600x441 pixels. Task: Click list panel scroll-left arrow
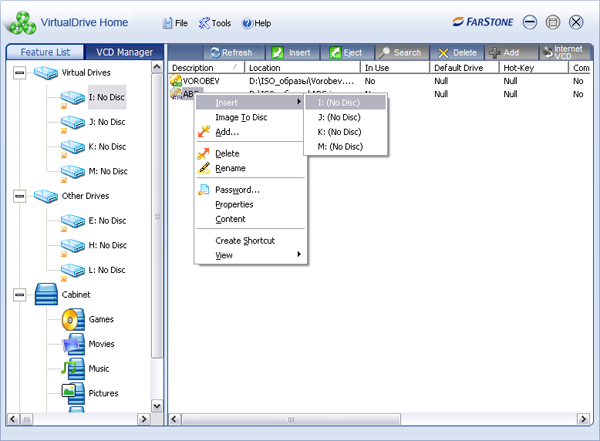click(x=174, y=419)
